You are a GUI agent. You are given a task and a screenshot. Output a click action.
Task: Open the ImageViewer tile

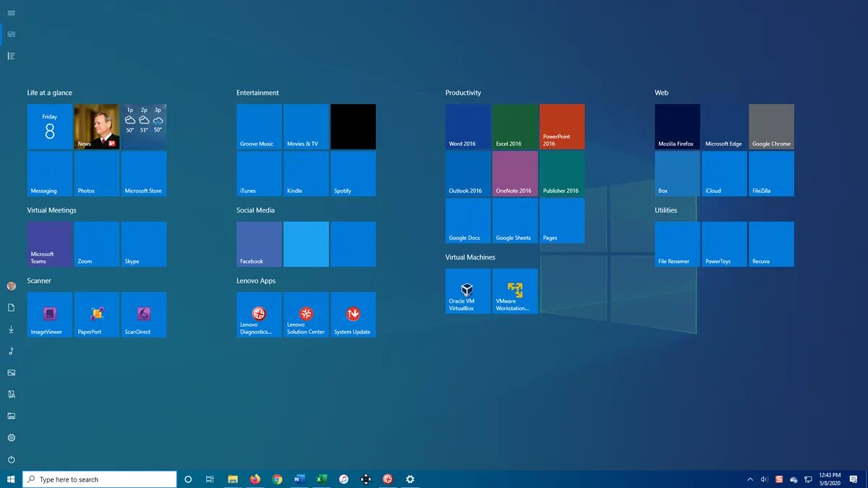[x=50, y=314]
